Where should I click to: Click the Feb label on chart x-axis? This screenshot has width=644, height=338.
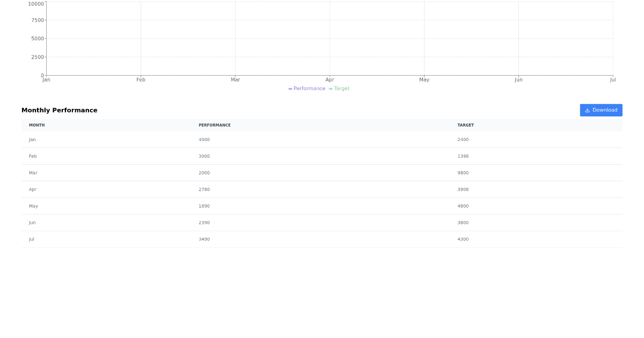[141, 80]
